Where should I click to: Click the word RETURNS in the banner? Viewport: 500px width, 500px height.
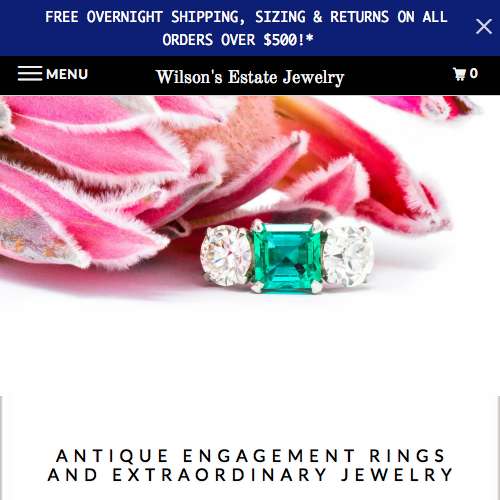(x=359, y=17)
